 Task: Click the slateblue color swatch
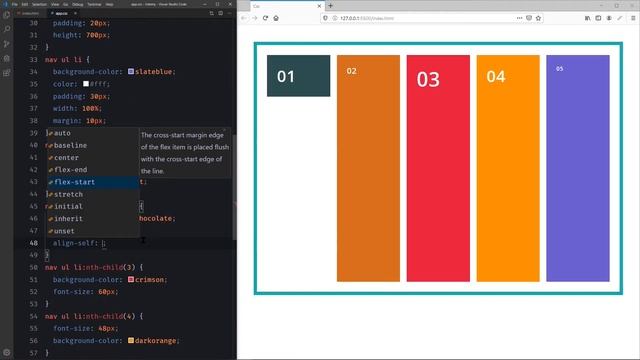(x=131, y=71)
